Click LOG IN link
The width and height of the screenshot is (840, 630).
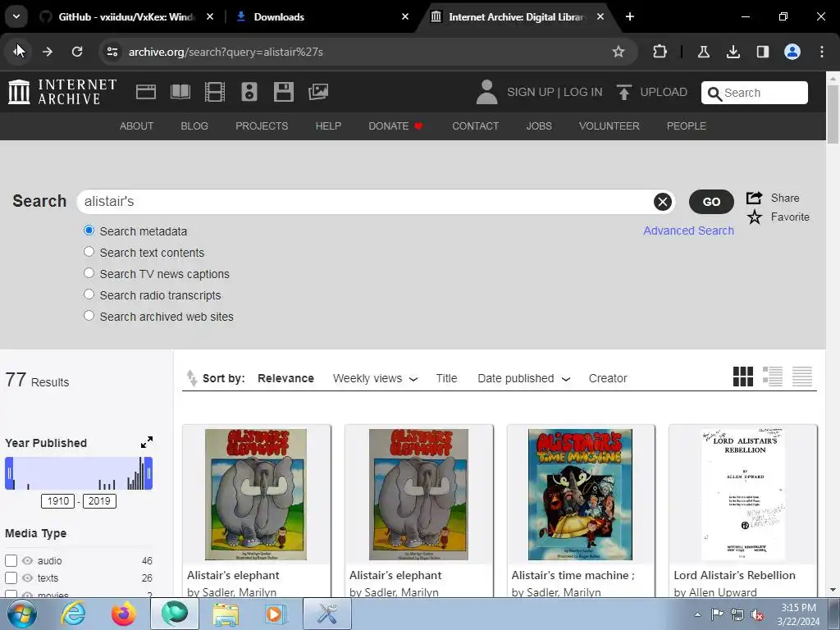point(583,92)
